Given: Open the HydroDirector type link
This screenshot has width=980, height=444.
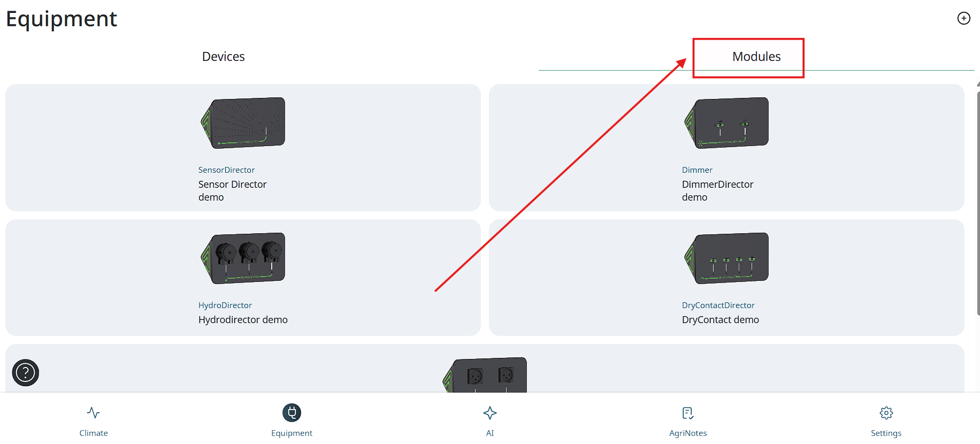Looking at the screenshot, I should tap(225, 305).
